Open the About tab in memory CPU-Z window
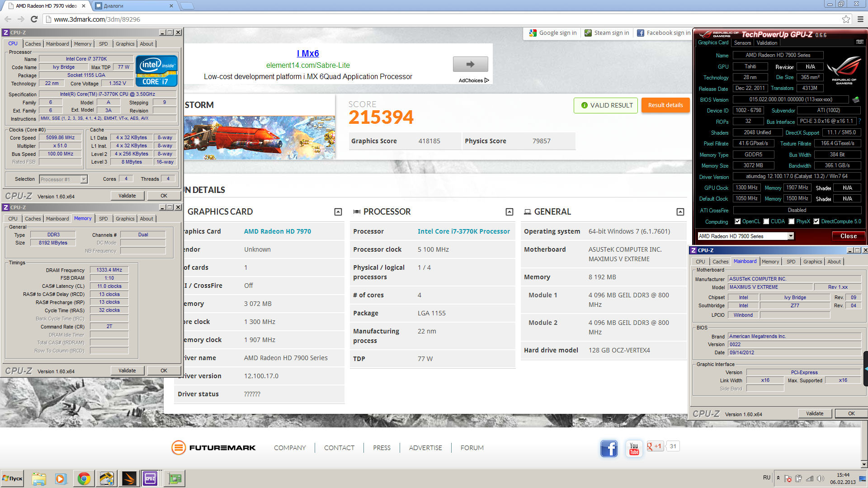The width and height of the screenshot is (868, 488). (146, 219)
